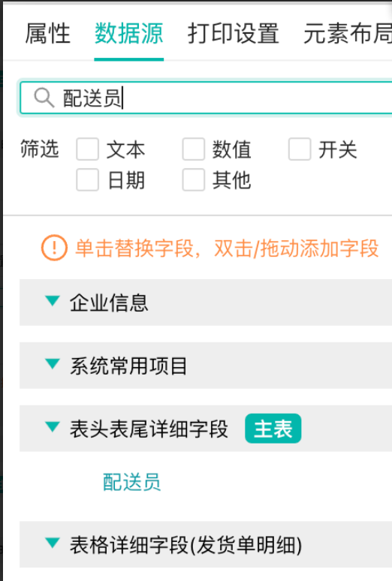Click the 配送员 field link
This screenshot has height=581, width=392.
click(x=131, y=482)
